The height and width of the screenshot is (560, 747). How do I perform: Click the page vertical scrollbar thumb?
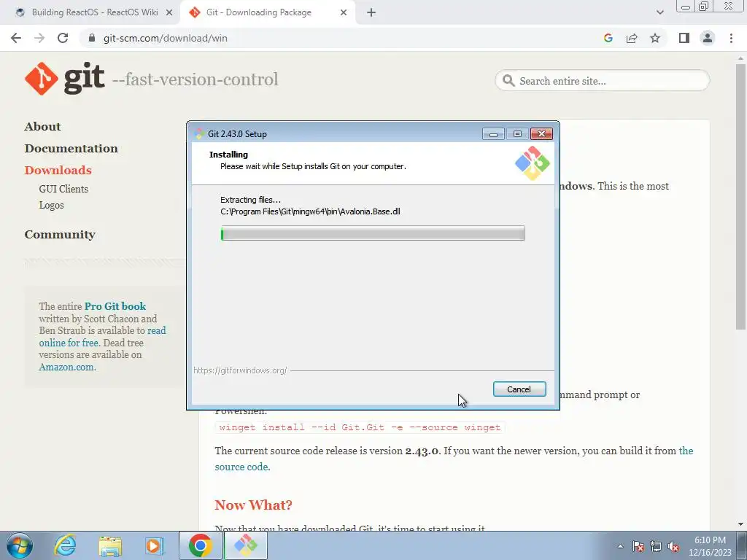(x=740, y=196)
